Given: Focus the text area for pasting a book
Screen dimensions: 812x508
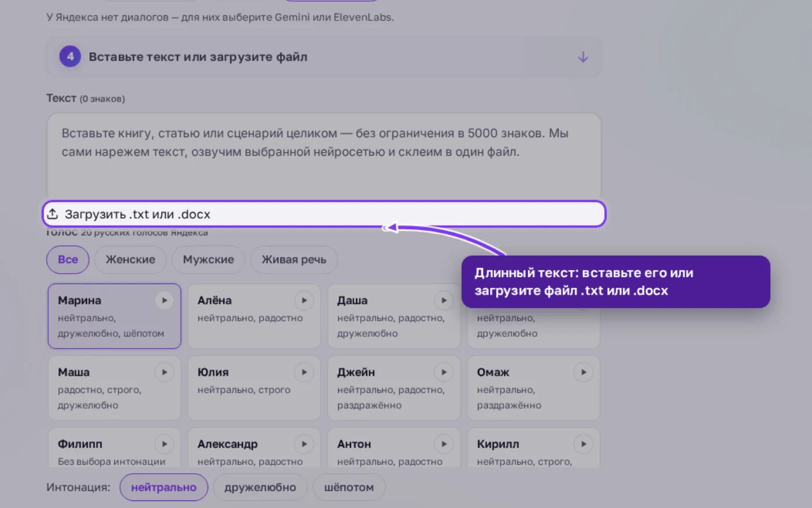Looking at the screenshot, I should pyautogui.click(x=324, y=157).
